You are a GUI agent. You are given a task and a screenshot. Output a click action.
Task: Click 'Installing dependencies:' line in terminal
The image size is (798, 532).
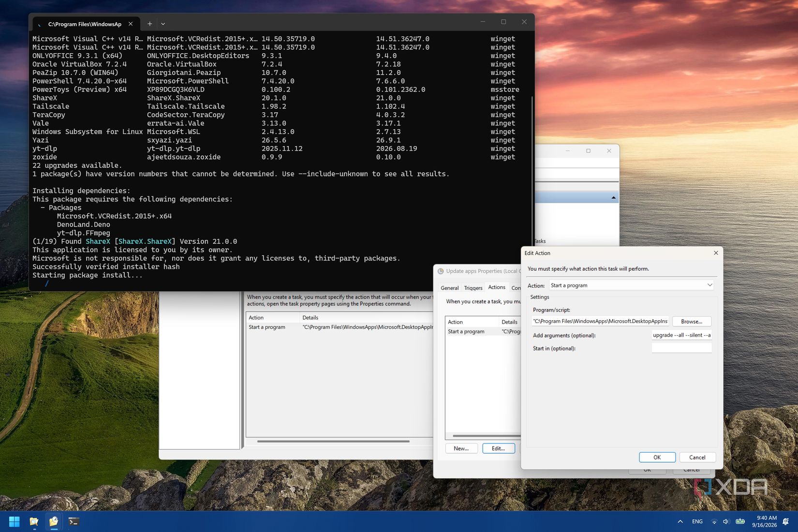click(x=81, y=191)
